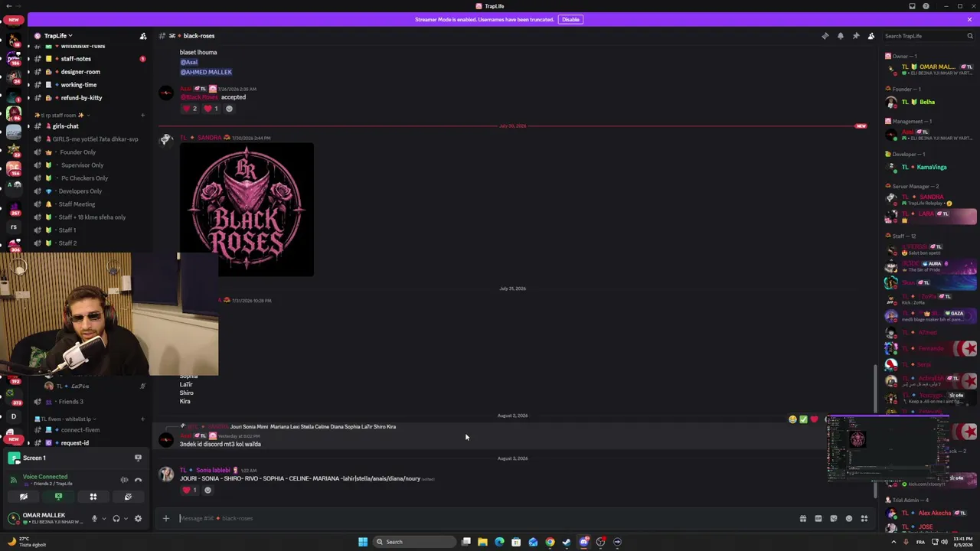Toggle the heart reaction showing 2

[190, 109]
